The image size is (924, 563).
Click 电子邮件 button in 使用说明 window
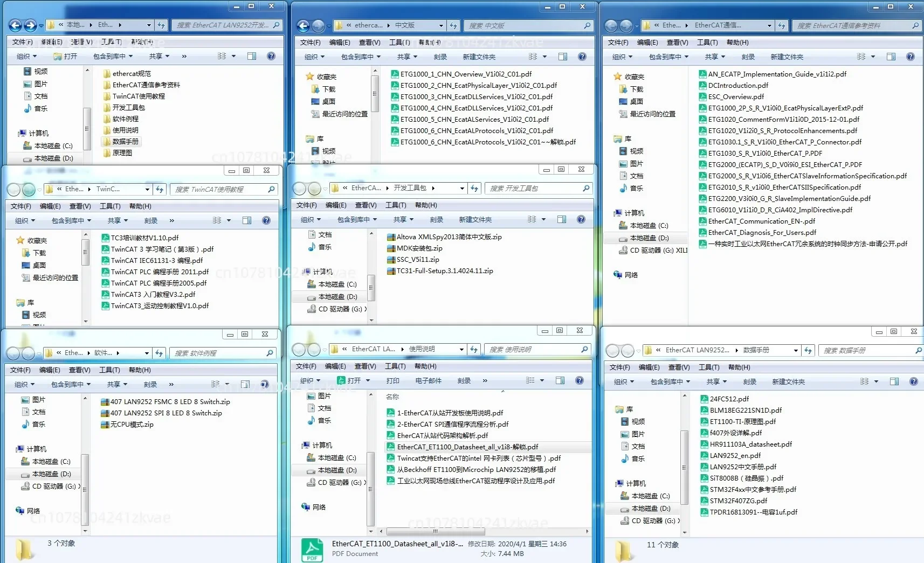[x=429, y=380]
